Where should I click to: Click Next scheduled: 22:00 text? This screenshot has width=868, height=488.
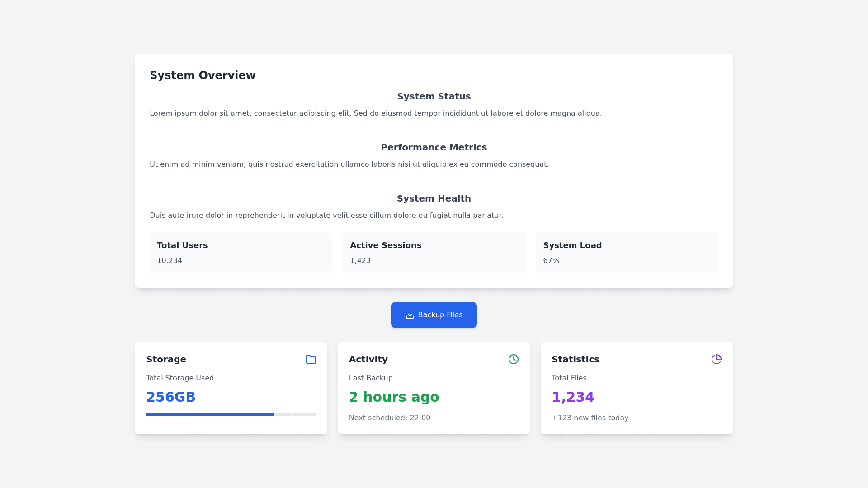pyautogui.click(x=389, y=418)
